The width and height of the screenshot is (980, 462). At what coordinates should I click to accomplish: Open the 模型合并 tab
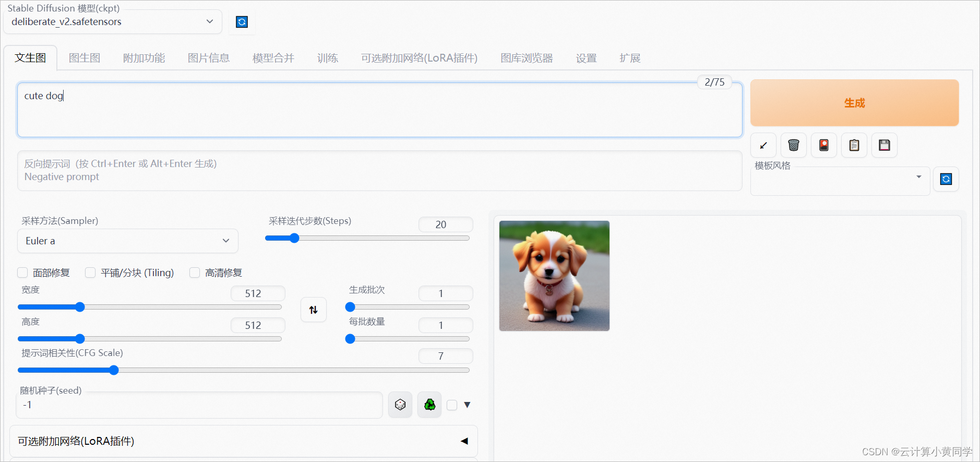pos(273,58)
